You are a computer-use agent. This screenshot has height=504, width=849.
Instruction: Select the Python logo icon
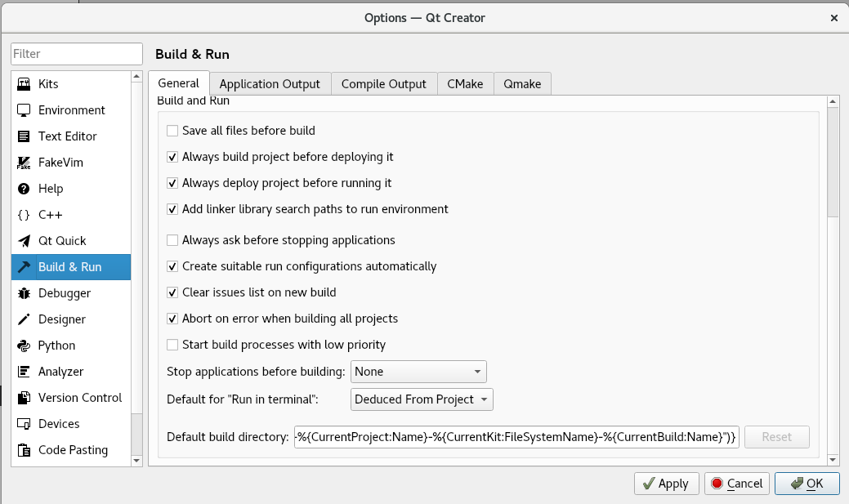tap(24, 346)
